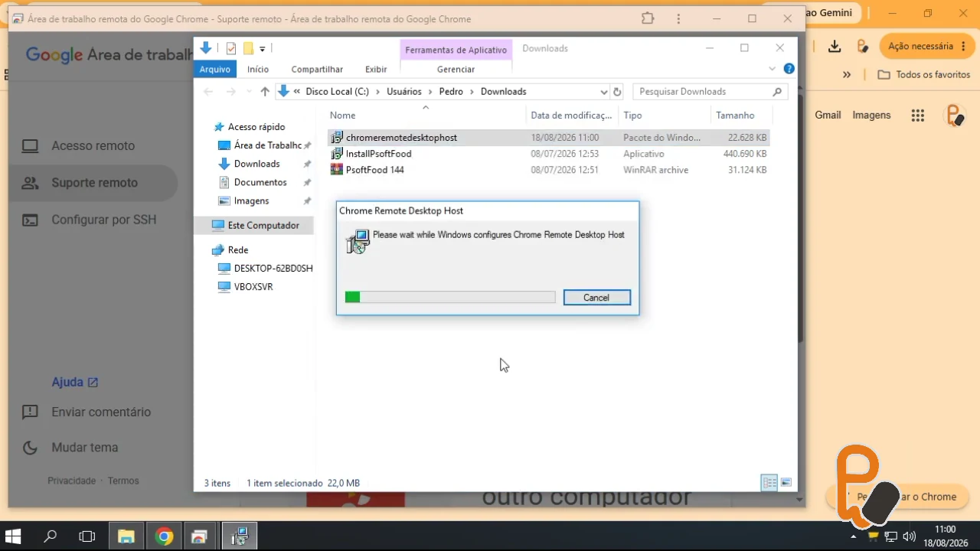Click Pedro breadcrumb in address bar

click(x=451, y=92)
